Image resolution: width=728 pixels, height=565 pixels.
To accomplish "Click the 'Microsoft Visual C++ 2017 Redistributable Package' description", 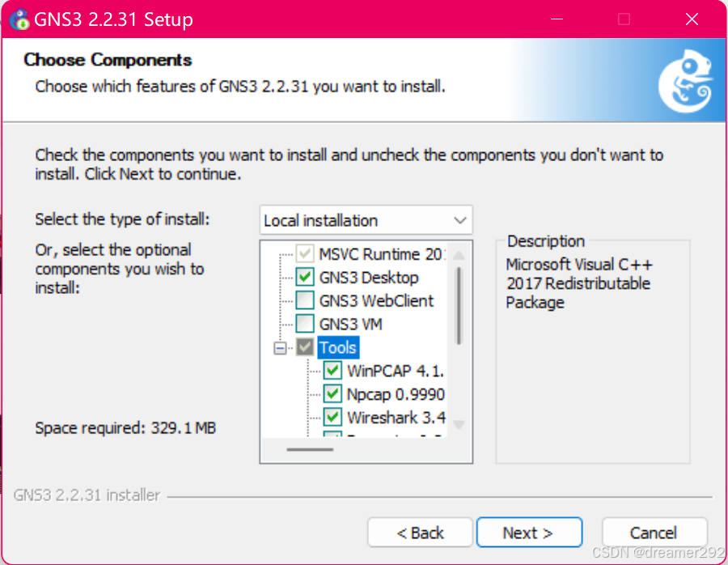I will click(579, 283).
